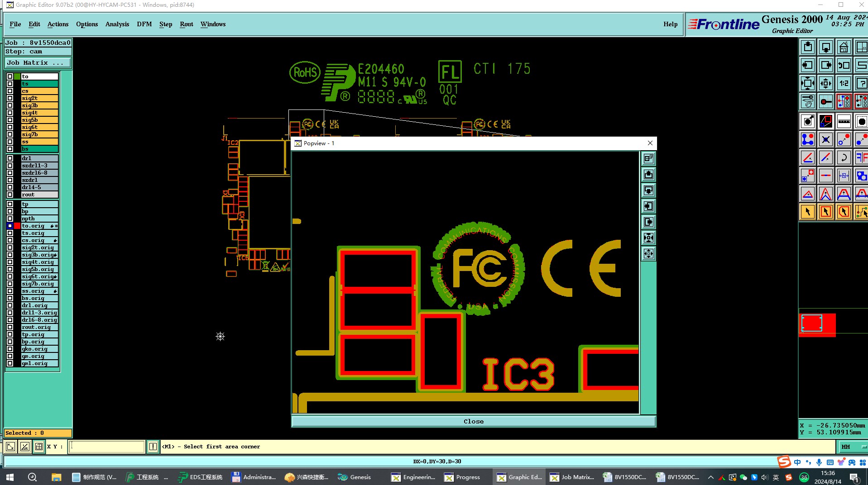The height and width of the screenshot is (485, 868).
Task: Select the polygon selection pointer tool
Action: pos(844,212)
